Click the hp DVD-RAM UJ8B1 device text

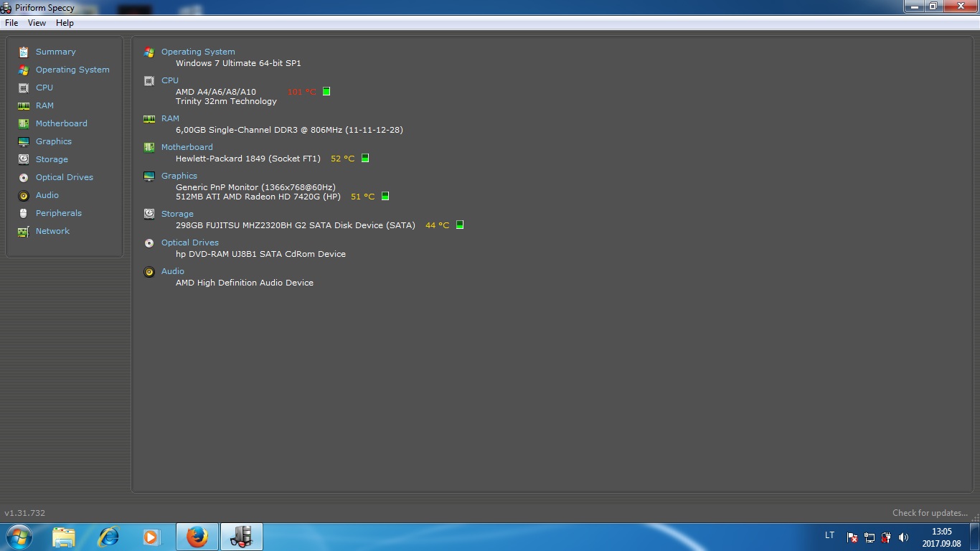(x=260, y=254)
